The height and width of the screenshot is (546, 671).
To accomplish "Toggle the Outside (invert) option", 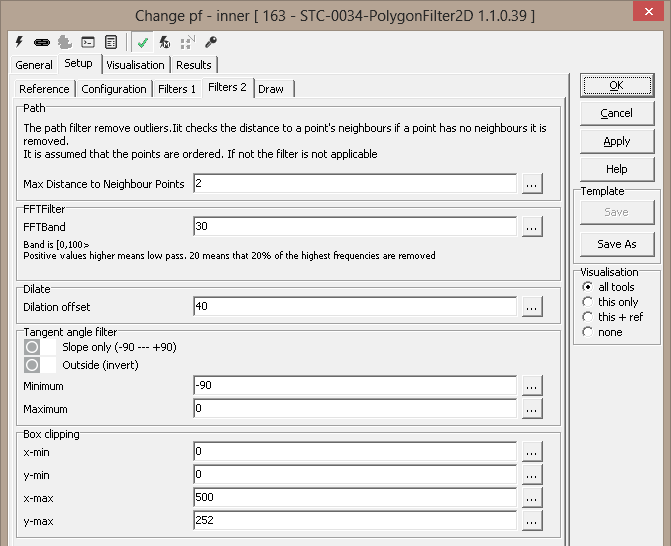I will tap(32, 365).
